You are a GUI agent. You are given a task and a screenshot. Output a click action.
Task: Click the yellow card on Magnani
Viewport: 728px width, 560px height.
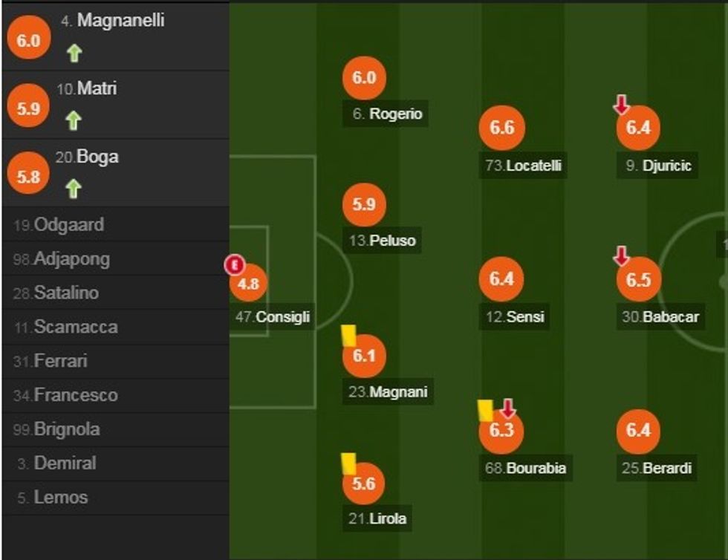(348, 336)
